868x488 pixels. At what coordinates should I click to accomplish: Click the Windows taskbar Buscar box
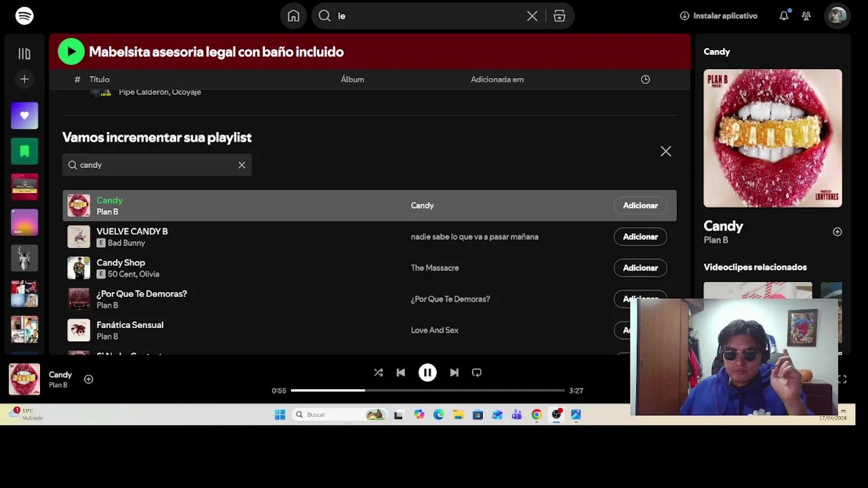pyautogui.click(x=340, y=415)
